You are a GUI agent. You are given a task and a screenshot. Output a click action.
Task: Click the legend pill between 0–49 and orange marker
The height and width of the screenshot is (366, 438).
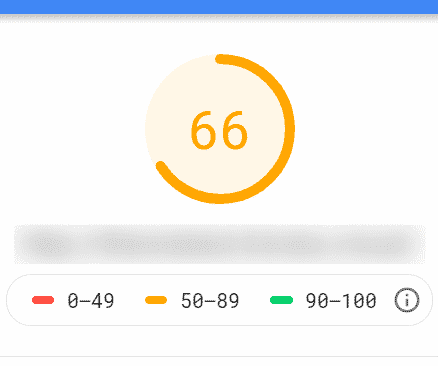(129, 300)
